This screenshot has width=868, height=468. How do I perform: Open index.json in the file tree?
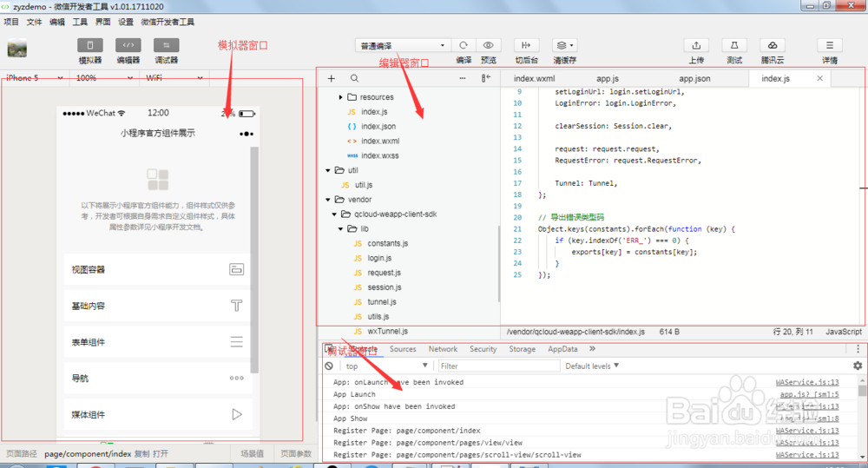[x=378, y=126]
